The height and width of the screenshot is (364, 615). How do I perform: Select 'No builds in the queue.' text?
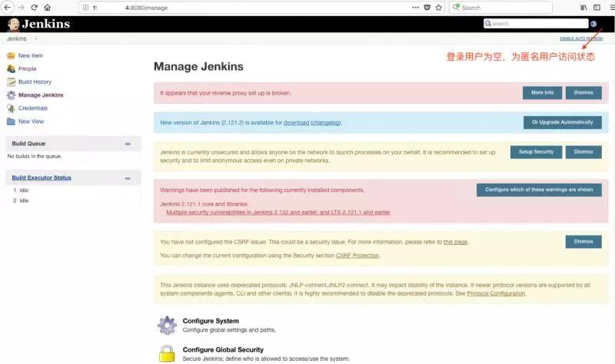[x=35, y=157]
